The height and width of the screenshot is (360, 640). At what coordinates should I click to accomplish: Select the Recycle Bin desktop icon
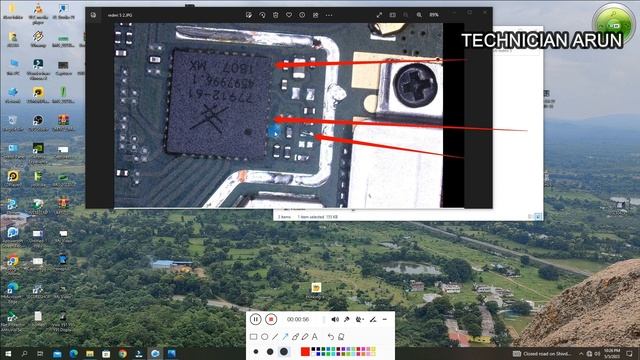[13, 122]
